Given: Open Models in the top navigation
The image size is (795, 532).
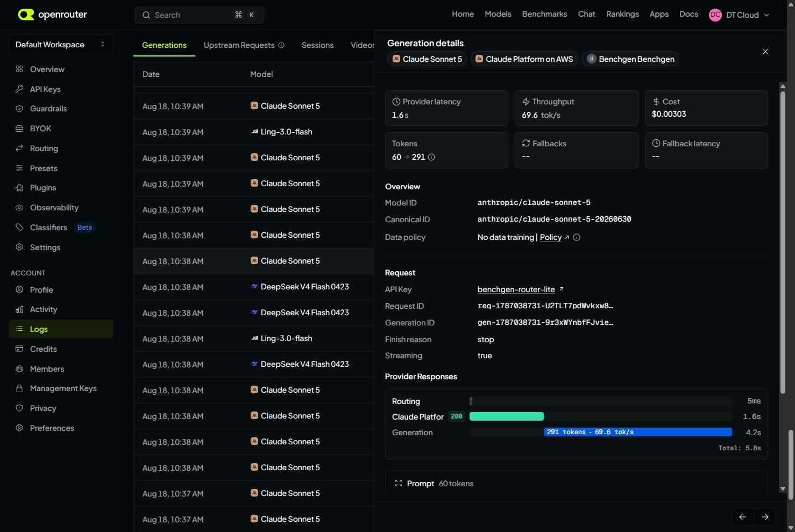Looking at the screenshot, I should (498, 14).
